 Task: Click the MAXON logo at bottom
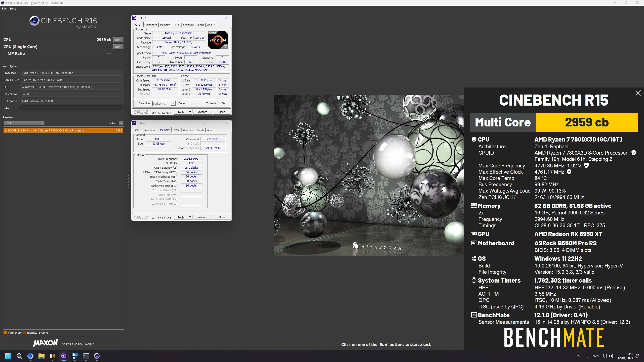tap(45, 343)
